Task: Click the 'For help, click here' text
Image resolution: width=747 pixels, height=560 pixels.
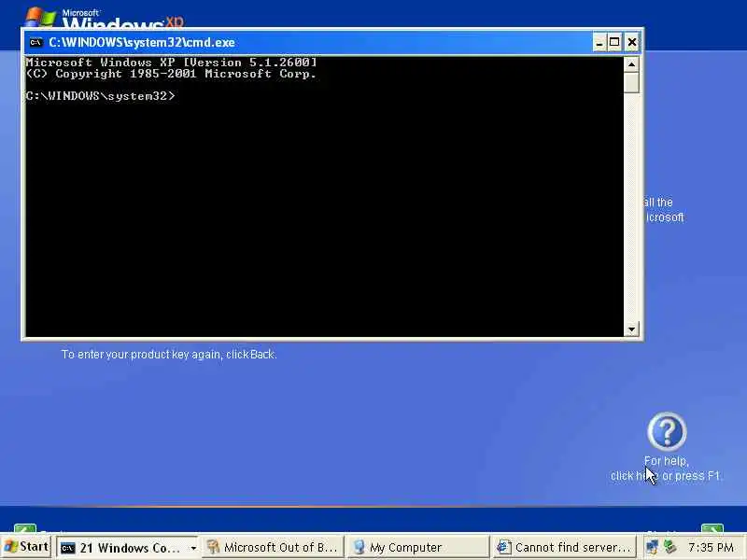Action: click(x=666, y=469)
